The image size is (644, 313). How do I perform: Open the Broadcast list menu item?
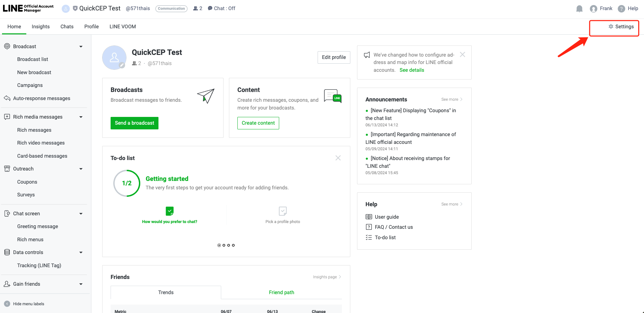click(33, 59)
